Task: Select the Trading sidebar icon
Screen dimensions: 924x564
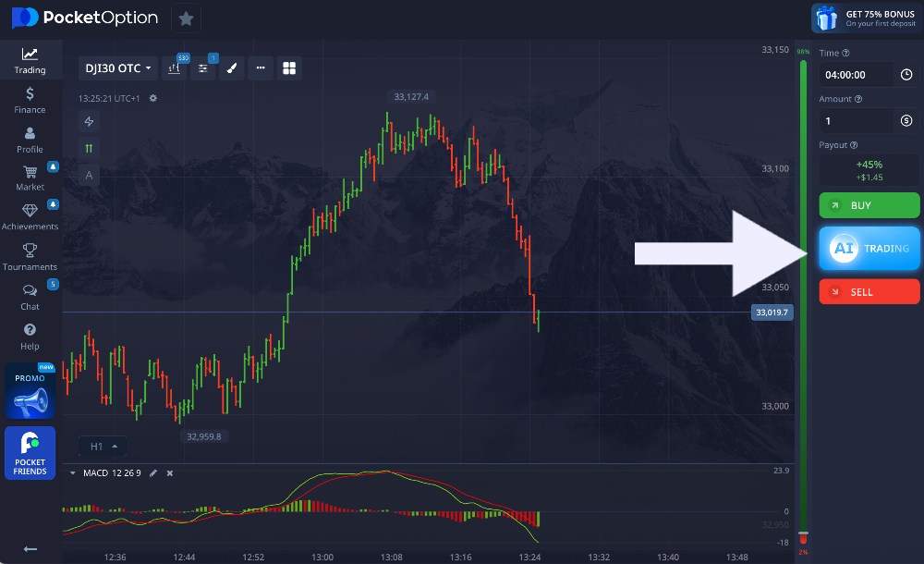Action: tap(30, 60)
